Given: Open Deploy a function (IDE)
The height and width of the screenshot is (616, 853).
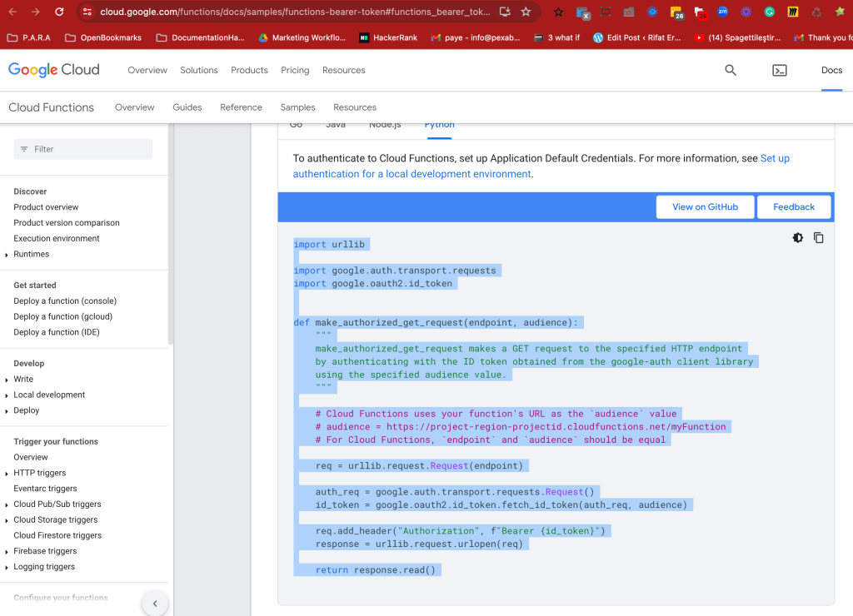Looking at the screenshot, I should coord(57,332).
